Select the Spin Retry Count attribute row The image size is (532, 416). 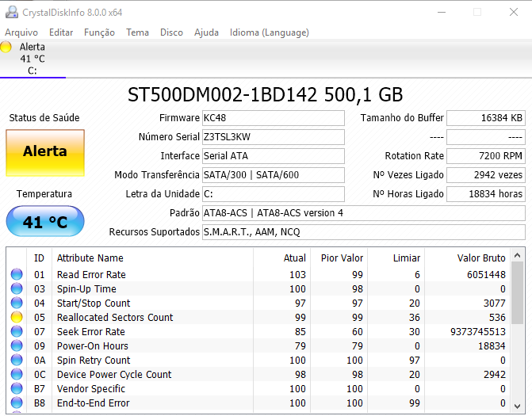(x=258, y=360)
